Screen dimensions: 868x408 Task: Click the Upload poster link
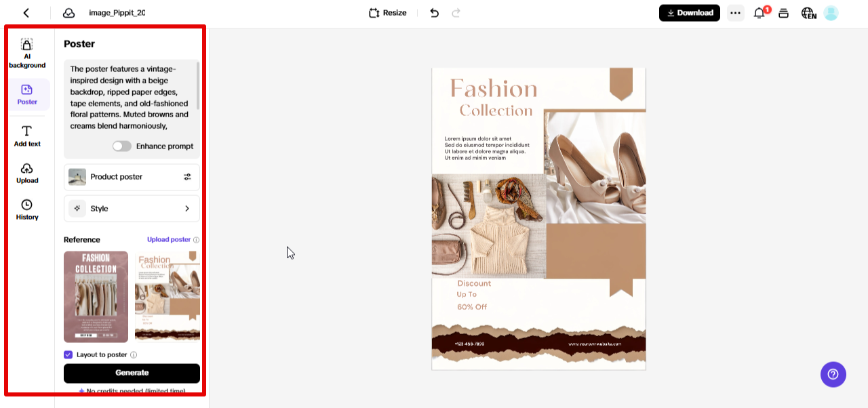tap(170, 239)
